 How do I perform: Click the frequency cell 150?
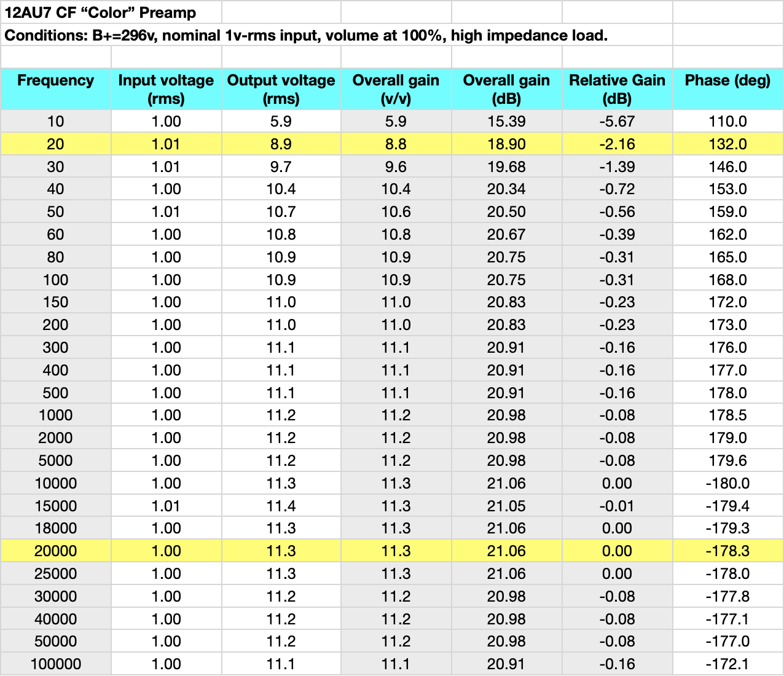[56, 302]
